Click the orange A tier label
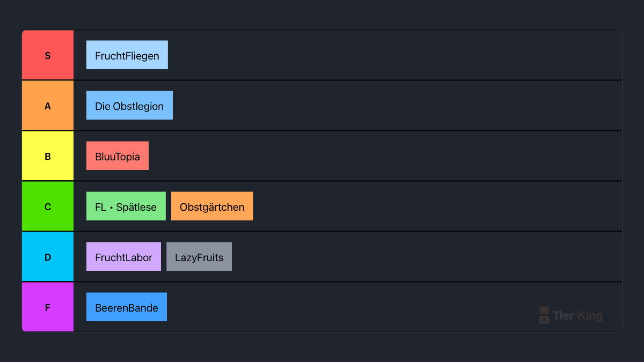644x362 pixels. tap(48, 106)
